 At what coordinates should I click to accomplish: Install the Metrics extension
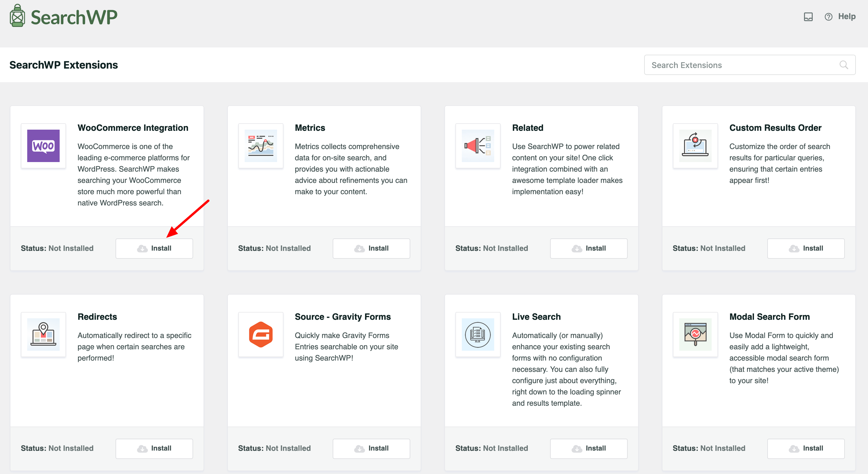click(x=371, y=248)
